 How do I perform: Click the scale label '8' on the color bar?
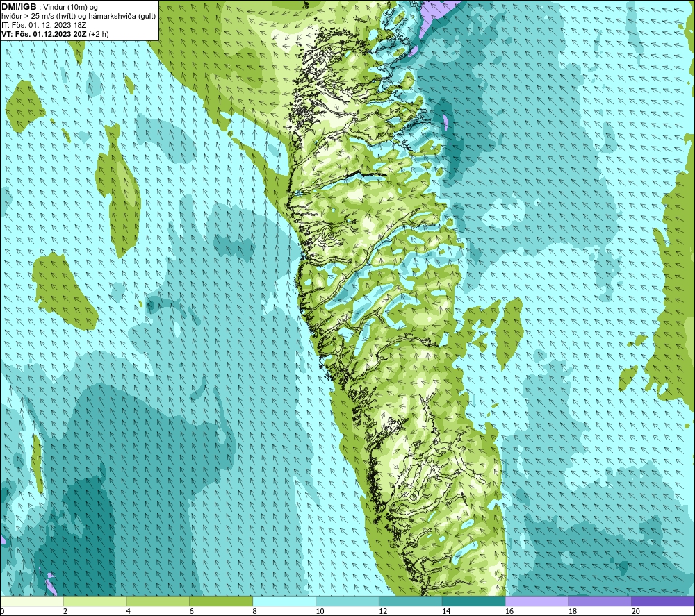point(254,612)
